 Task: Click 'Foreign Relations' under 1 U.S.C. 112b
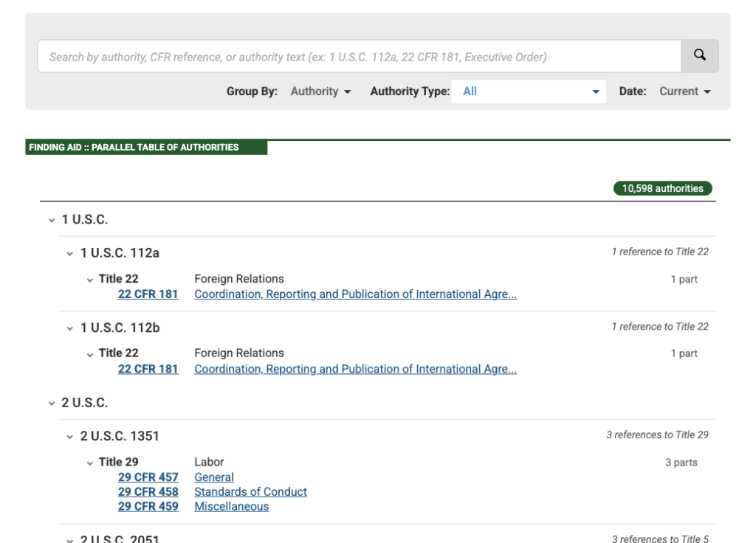(x=239, y=353)
